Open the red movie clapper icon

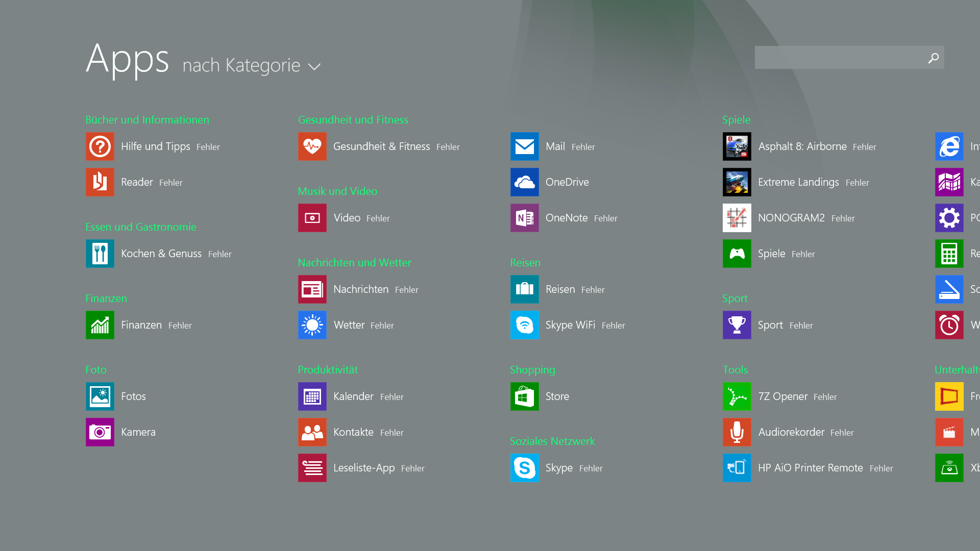(x=949, y=432)
